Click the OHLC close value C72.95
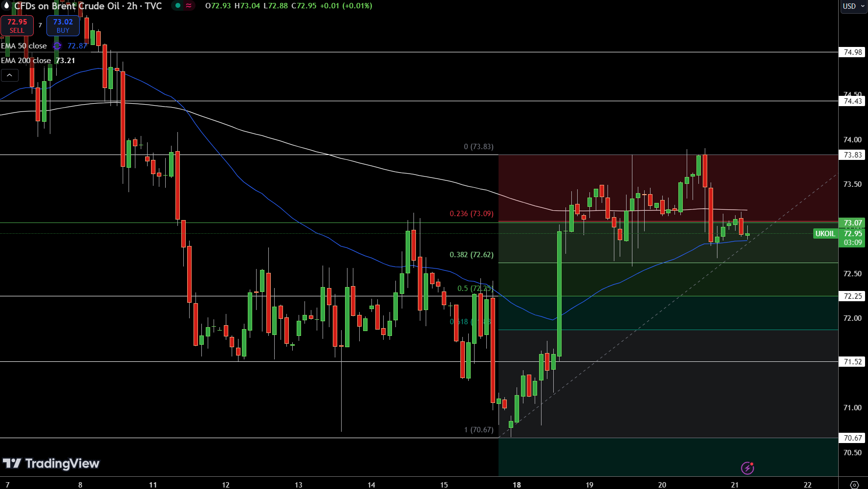Viewport: 868px width, 489px height. tap(304, 6)
